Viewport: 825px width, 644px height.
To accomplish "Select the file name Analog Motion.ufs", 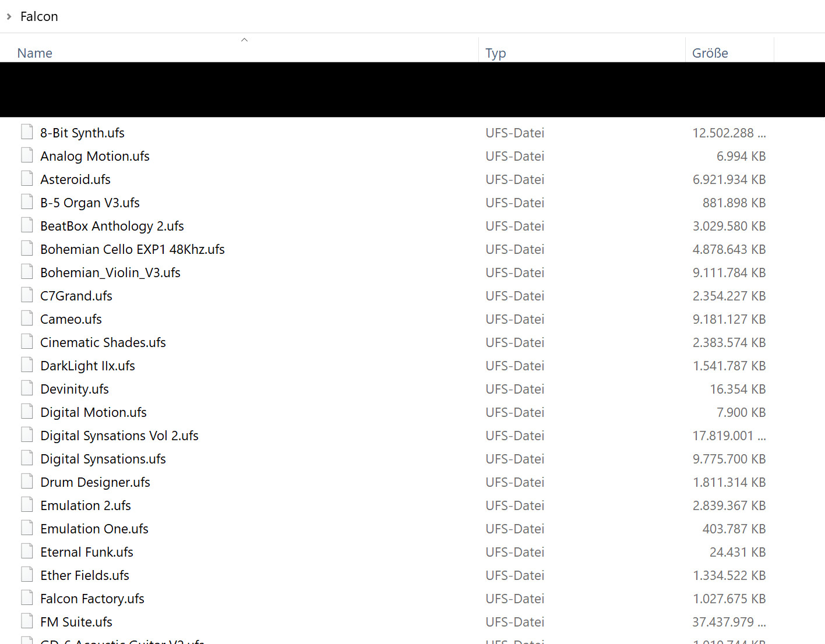I will (95, 156).
